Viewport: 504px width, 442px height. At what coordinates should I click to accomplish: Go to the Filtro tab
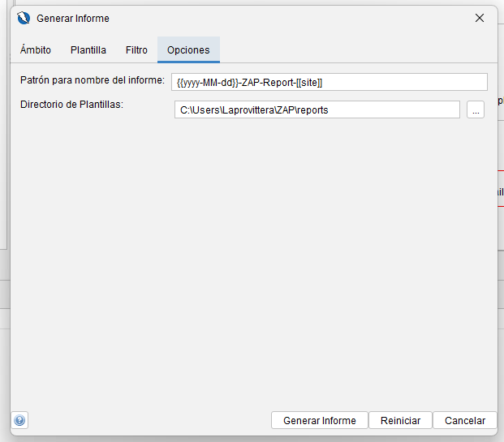tap(136, 50)
